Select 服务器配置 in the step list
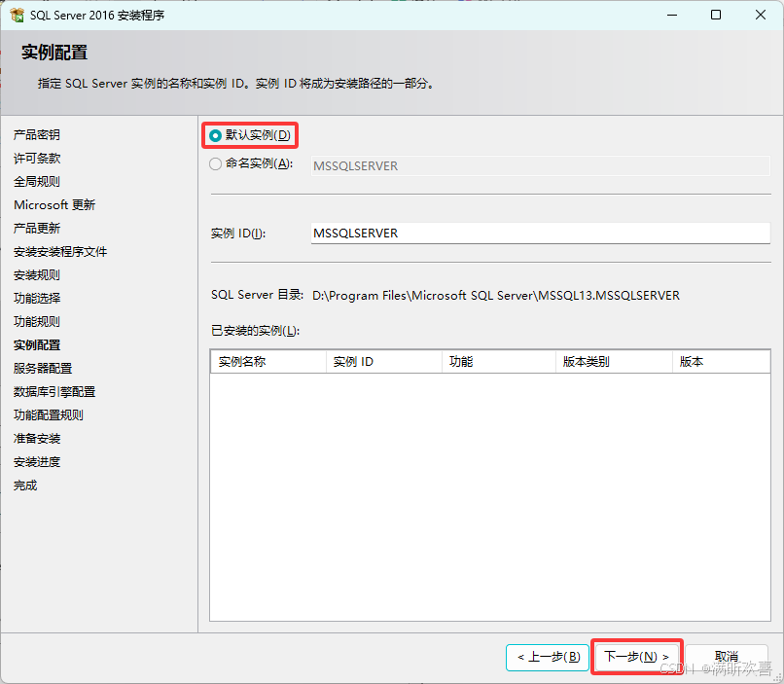784x684 pixels. [x=43, y=369]
